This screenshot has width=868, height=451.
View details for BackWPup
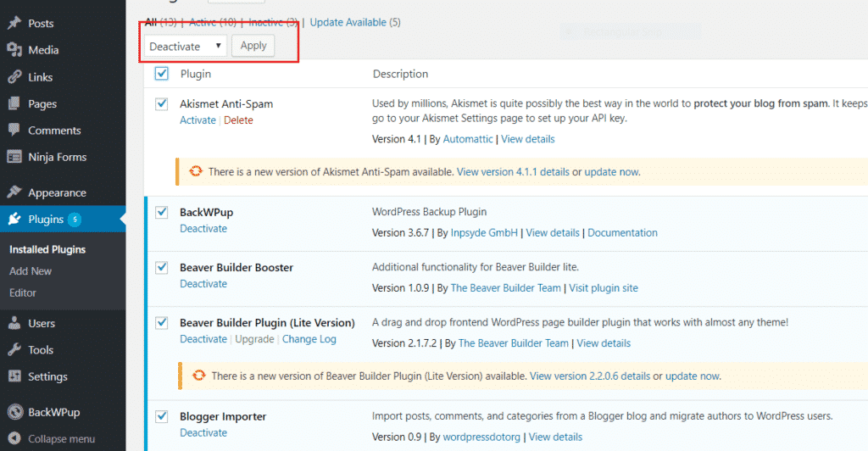click(553, 233)
